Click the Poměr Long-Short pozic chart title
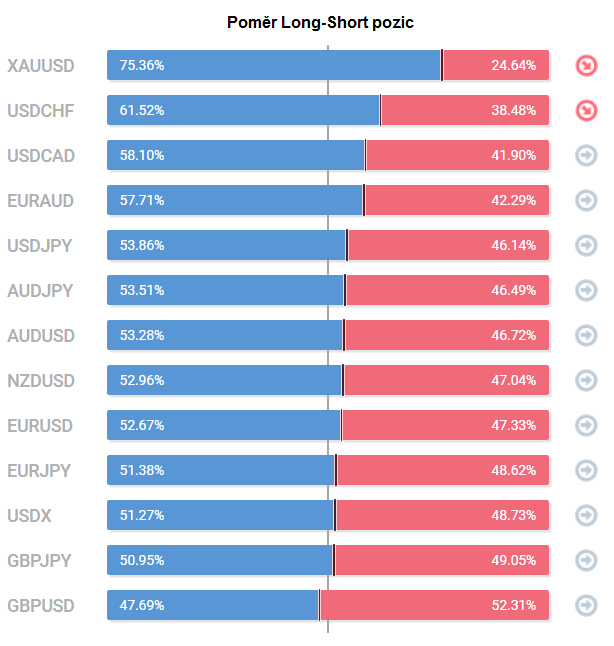Screen dimensions: 614x646 [320, 22]
